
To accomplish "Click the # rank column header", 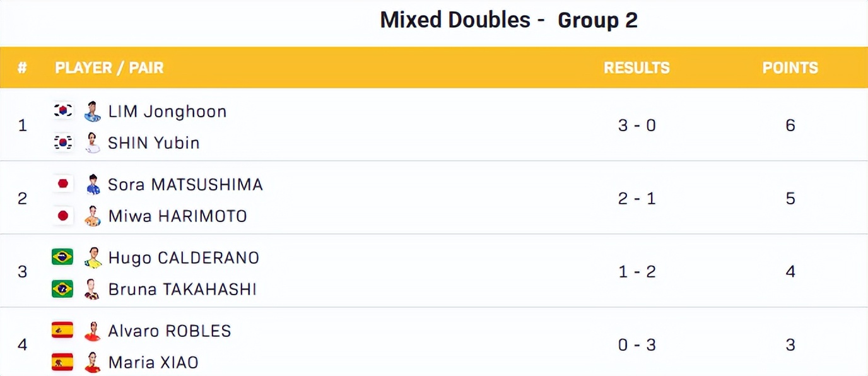I will [x=22, y=68].
